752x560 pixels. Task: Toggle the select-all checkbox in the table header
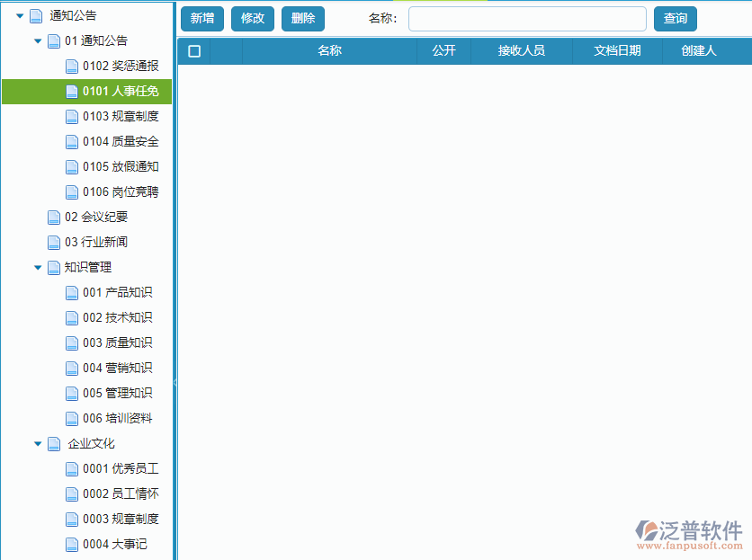(193, 50)
